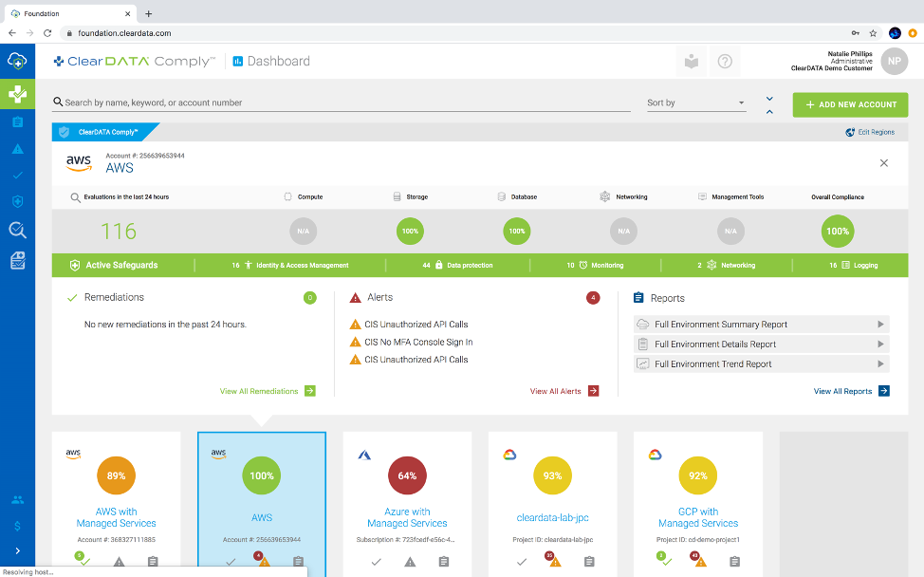Open the magnifier-with-check icon in the sidebar

point(18,230)
